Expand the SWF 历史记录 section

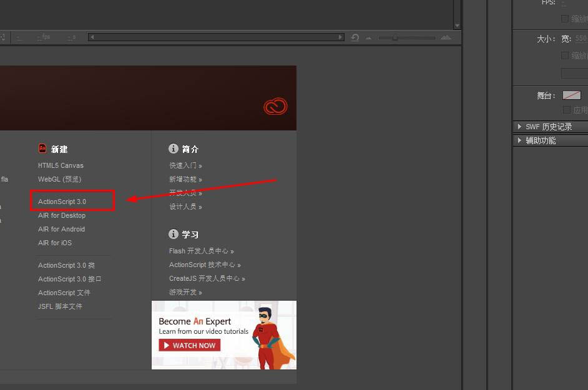click(x=551, y=127)
